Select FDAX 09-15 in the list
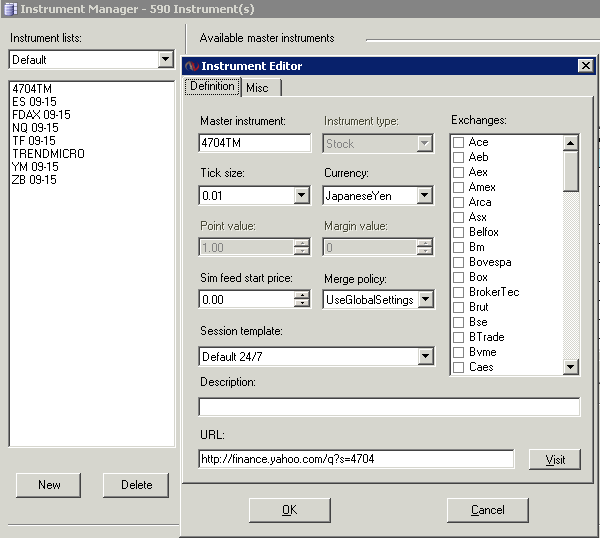The height and width of the screenshot is (538, 600). 41,115
